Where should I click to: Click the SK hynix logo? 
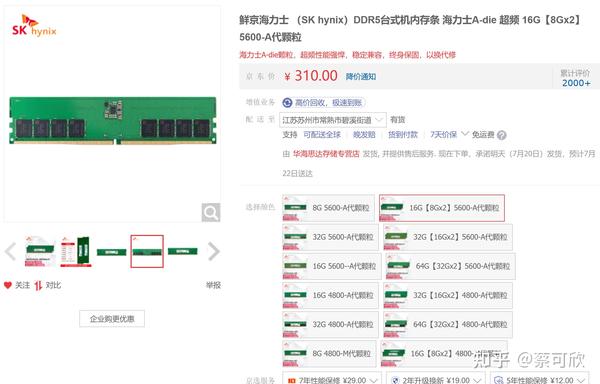click(x=34, y=26)
